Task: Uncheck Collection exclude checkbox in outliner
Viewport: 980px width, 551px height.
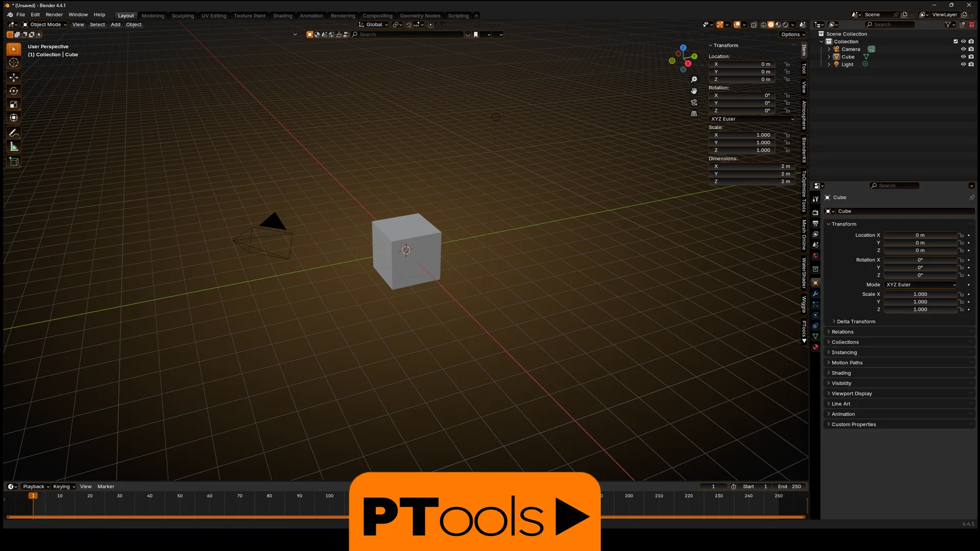Action: 955,42
